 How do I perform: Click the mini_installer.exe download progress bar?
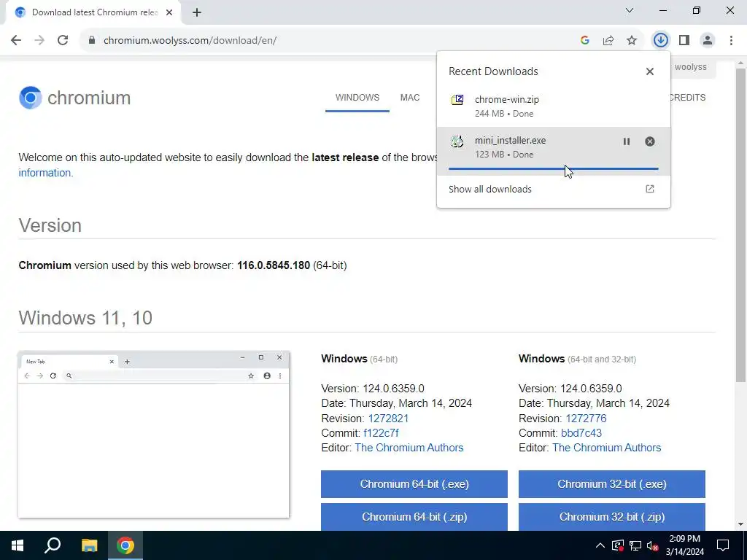click(x=553, y=168)
